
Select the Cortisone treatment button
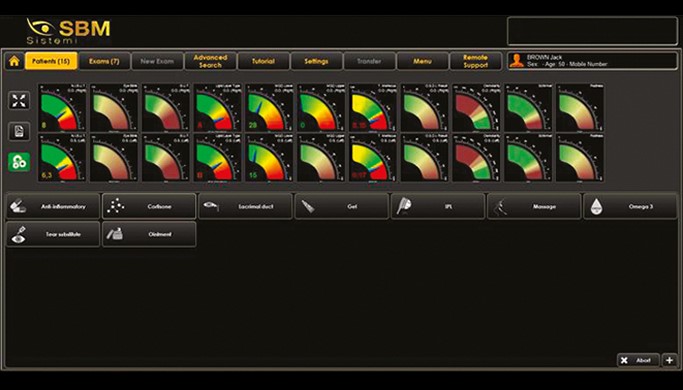pos(149,207)
